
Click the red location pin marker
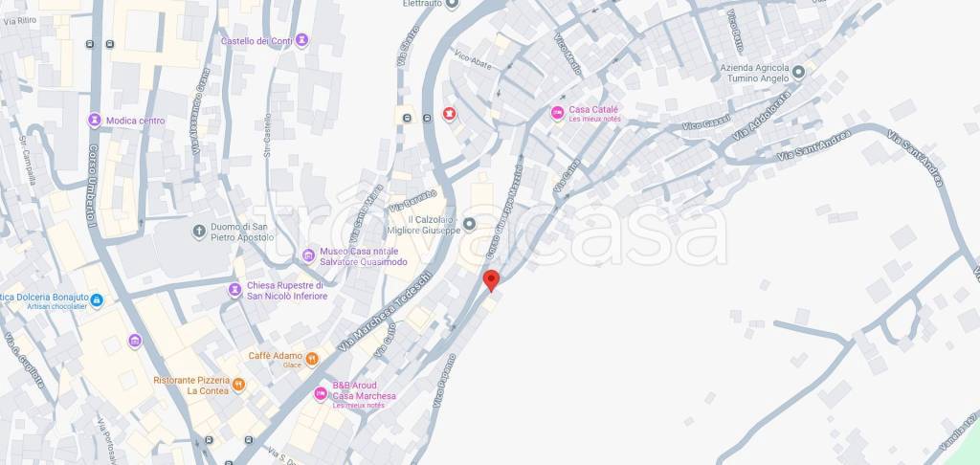[492, 280]
